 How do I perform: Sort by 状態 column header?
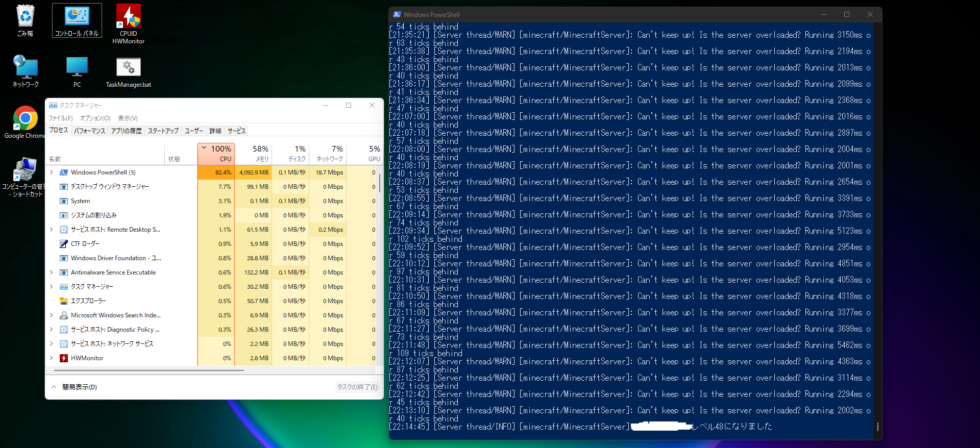(x=181, y=154)
